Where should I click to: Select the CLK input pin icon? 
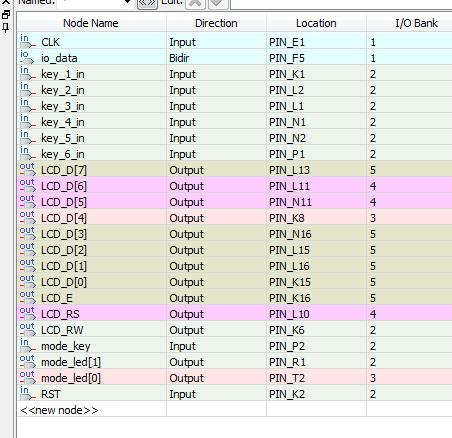(x=27, y=42)
